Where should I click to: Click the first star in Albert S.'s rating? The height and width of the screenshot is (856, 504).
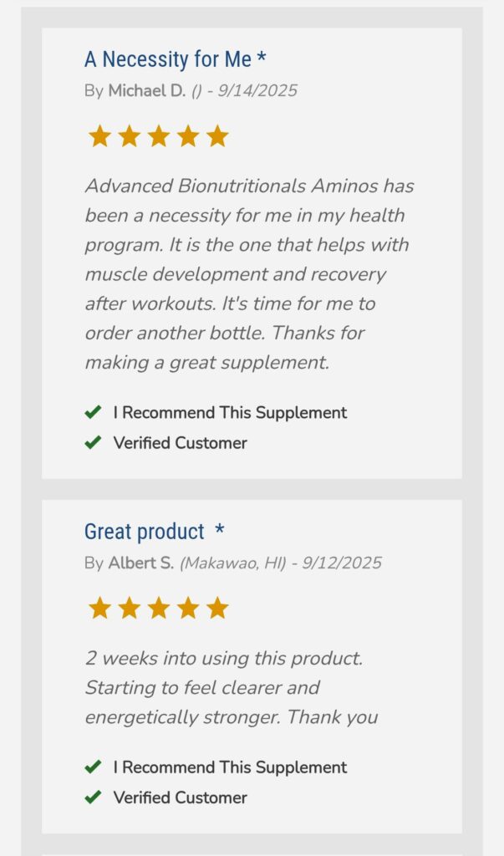click(99, 608)
